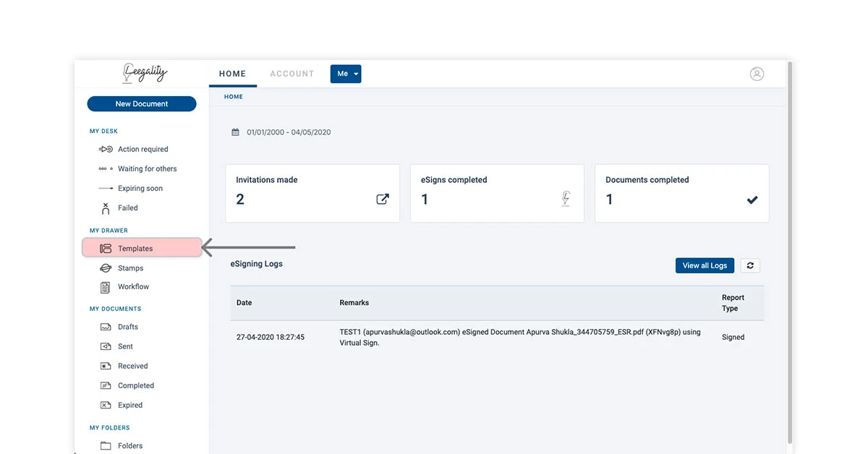868x454 pixels.
Task: Click the date range field
Action: coord(282,132)
